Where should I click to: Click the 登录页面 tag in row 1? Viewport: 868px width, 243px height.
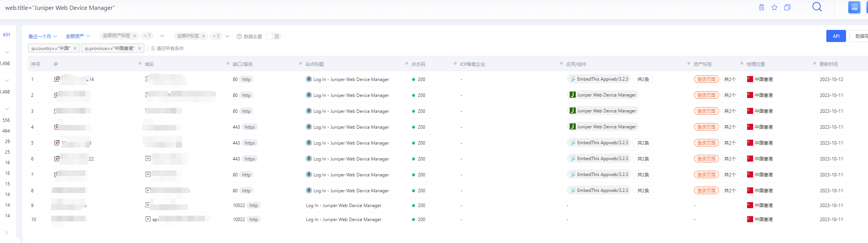(x=707, y=79)
